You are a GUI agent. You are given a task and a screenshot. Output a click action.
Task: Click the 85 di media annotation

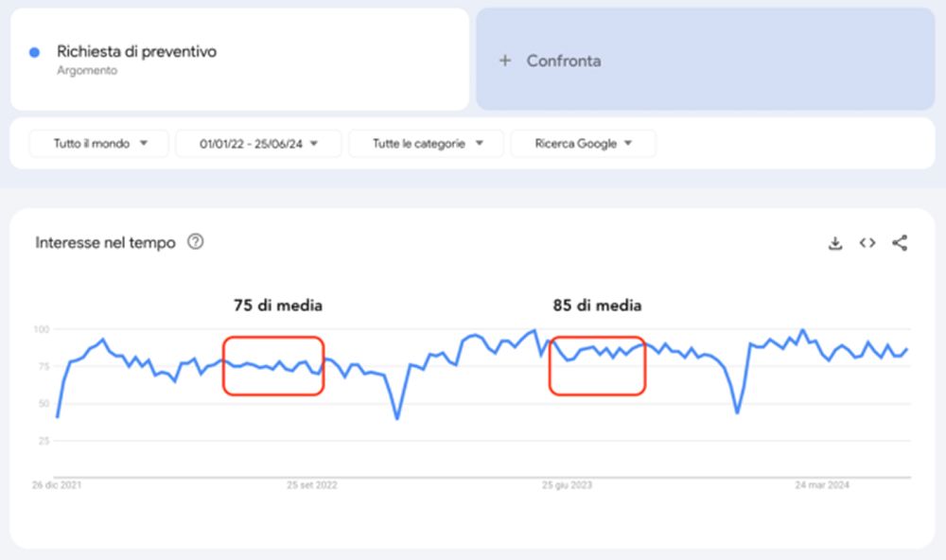[597, 306]
